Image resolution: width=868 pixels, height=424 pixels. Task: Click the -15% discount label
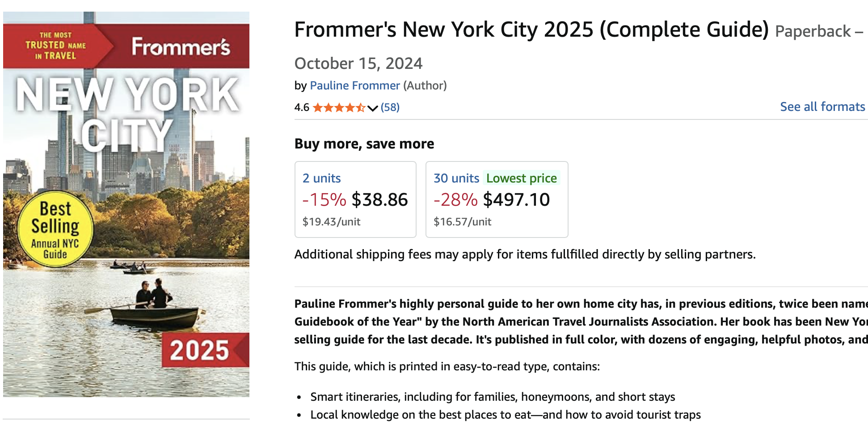point(324,200)
